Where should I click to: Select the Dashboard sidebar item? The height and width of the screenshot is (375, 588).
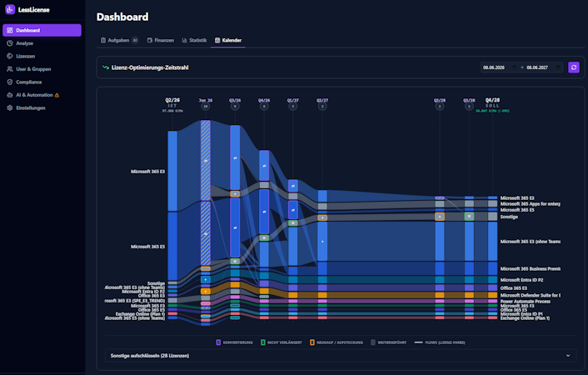click(x=42, y=30)
